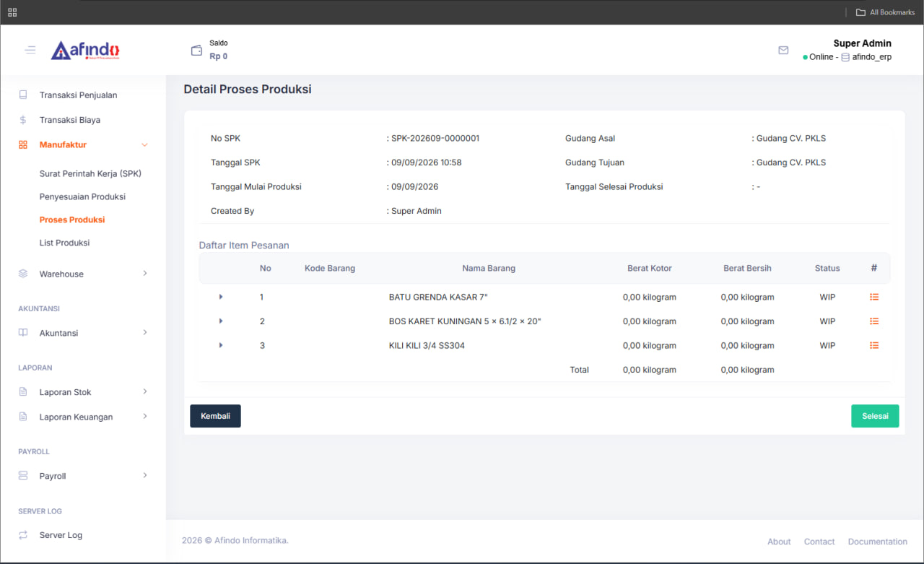Click the Warehouse layers icon
The width and height of the screenshot is (924, 564).
pos(23,274)
